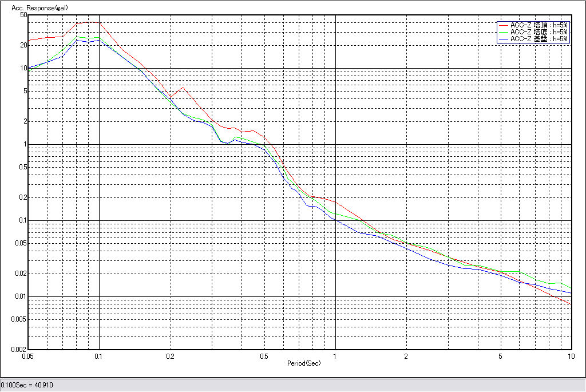Click the X-axis tick label 10
Screen dimensions: 586x392
pos(571,355)
